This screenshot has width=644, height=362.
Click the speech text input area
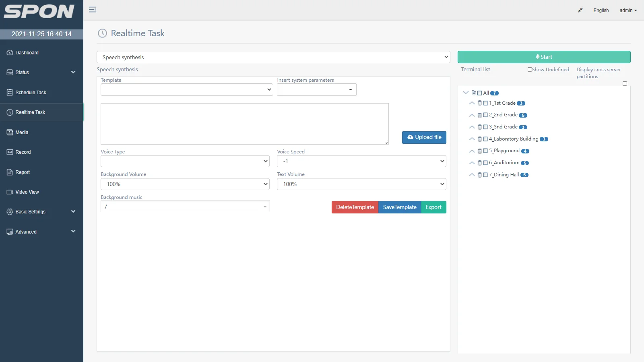click(244, 124)
